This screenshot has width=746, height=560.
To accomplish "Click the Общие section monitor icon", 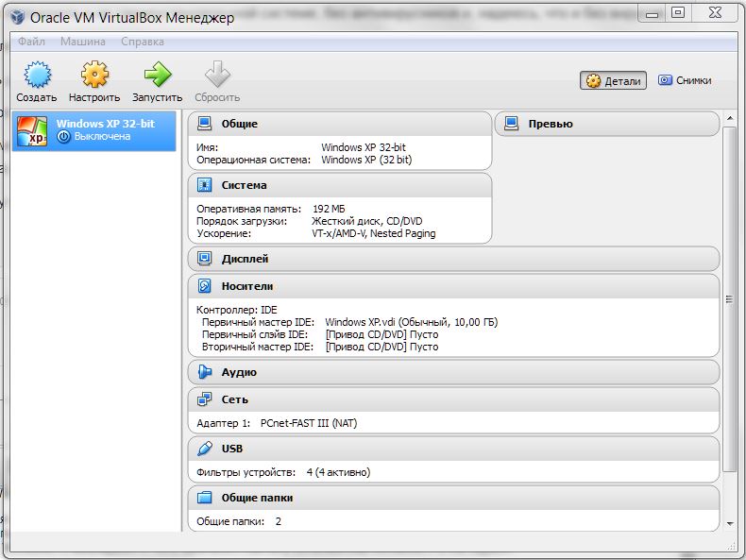I will [x=205, y=124].
